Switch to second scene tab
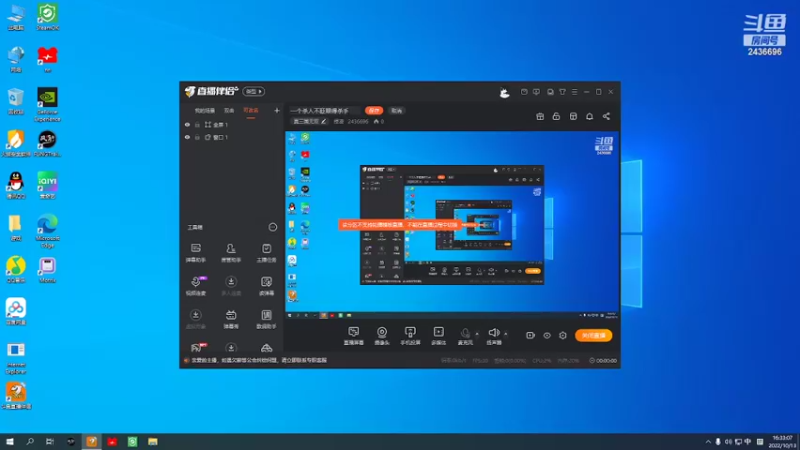Screen dimensions: 800x450 (x=229, y=110)
